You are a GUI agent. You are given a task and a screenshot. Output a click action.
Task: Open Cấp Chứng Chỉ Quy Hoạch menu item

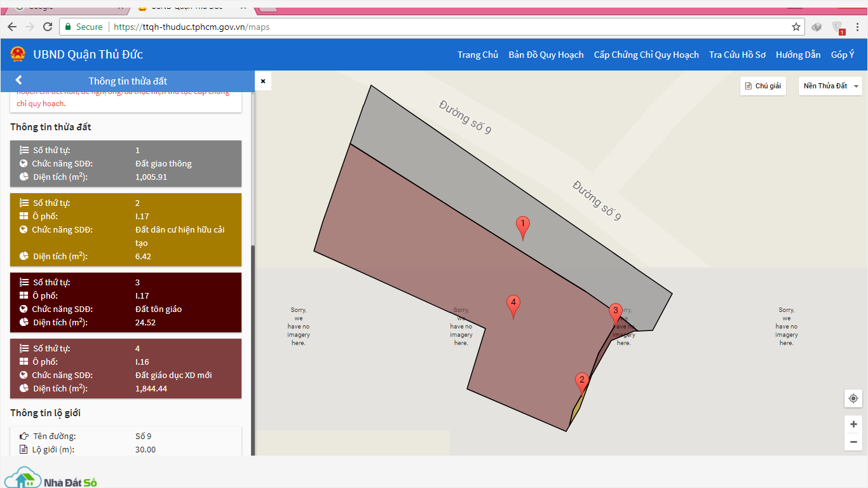646,55
